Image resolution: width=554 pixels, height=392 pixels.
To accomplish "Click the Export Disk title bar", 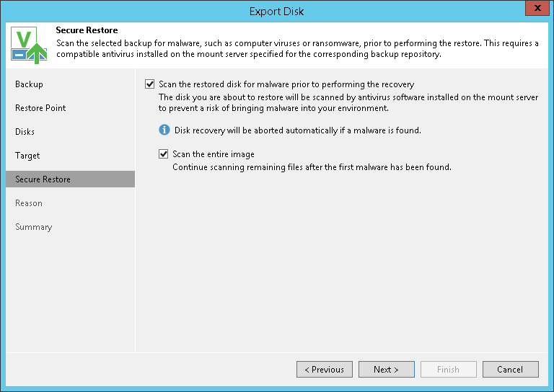I will (x=277, y=11).
